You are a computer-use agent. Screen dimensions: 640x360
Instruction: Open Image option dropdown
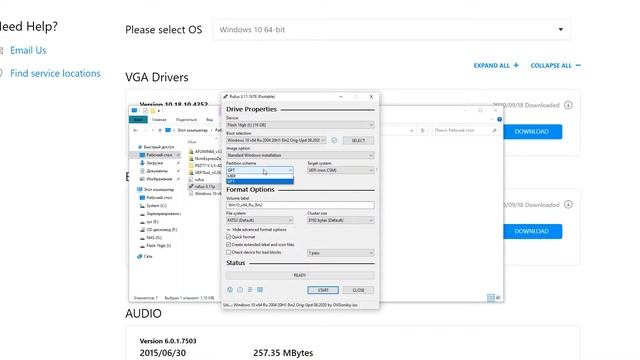pyautogui.click(x=300, y=155)
